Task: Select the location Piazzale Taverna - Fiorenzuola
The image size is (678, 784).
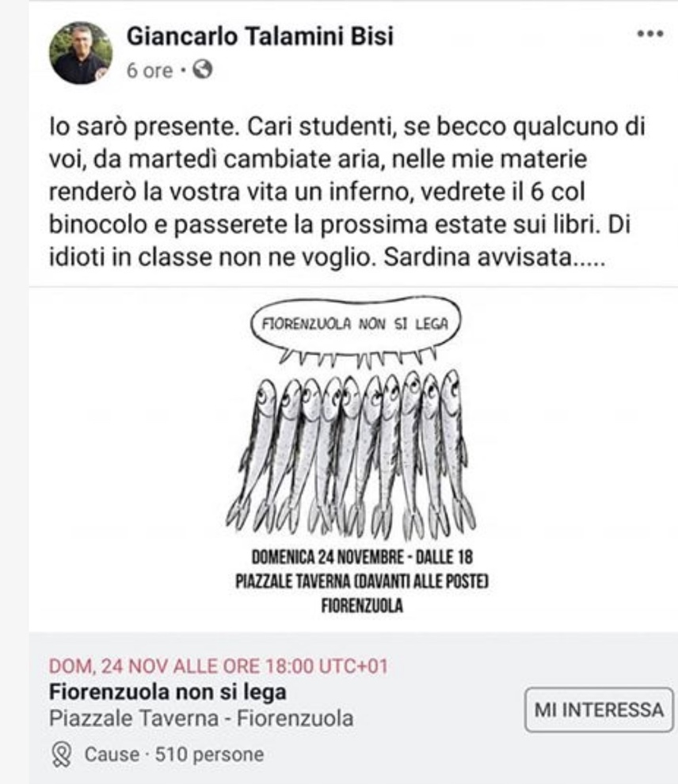Action: pyautogui.click(x=201, y=718)
